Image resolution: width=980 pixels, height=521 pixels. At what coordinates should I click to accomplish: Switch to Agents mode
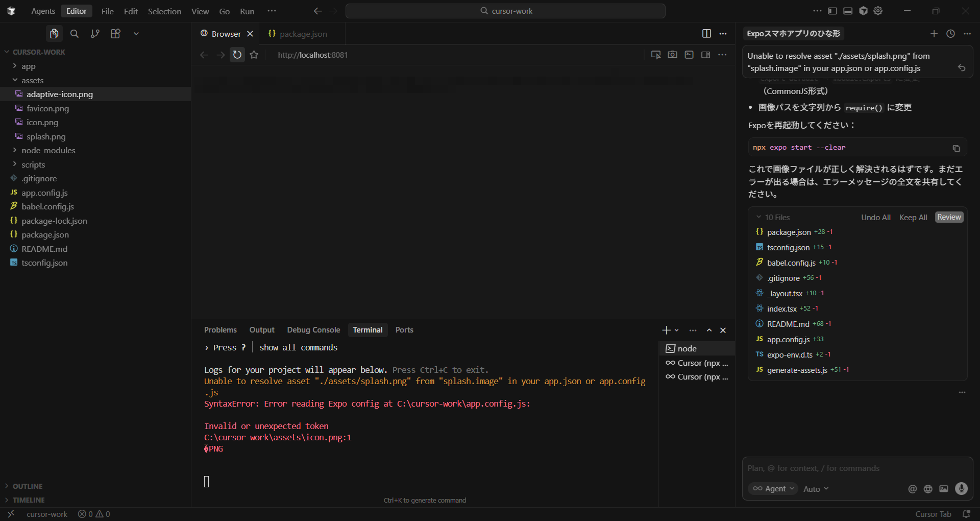43,11
